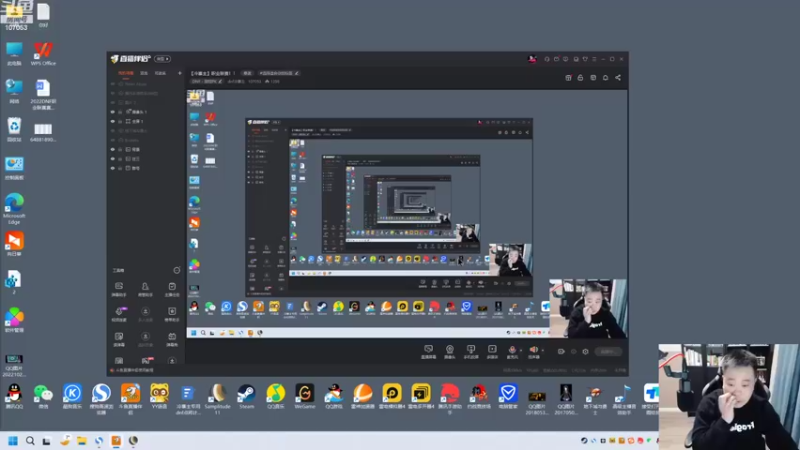Hide the camera 1 source layer
Image resolution: width=800 pixels, height=450 pixels.
coord(113,112)
